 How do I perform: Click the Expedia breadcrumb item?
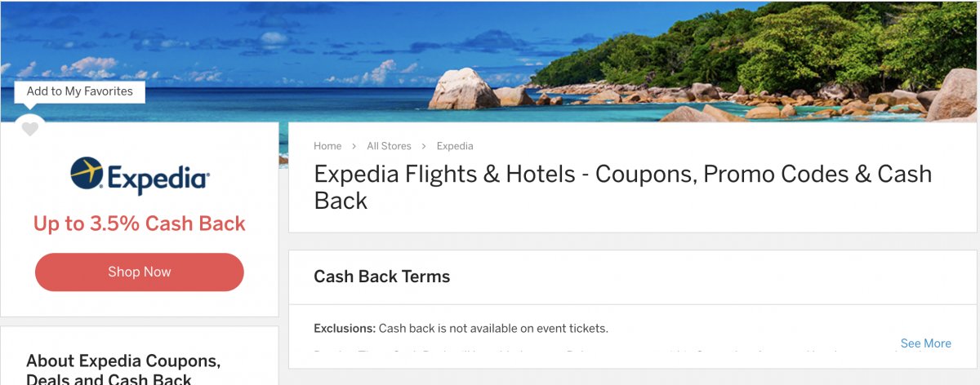(x=455, y=146)
